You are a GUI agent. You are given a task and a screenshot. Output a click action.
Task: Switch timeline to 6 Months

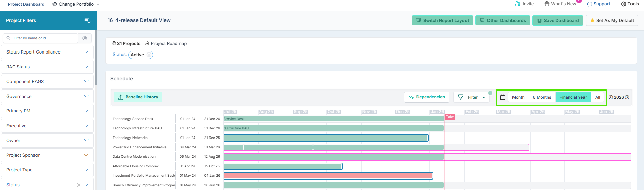[542, 97]
